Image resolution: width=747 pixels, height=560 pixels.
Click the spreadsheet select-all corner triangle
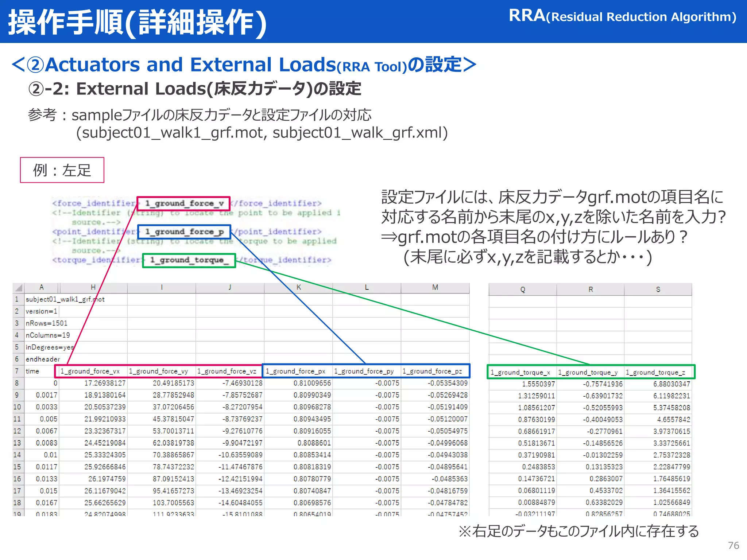pos(18,288)
